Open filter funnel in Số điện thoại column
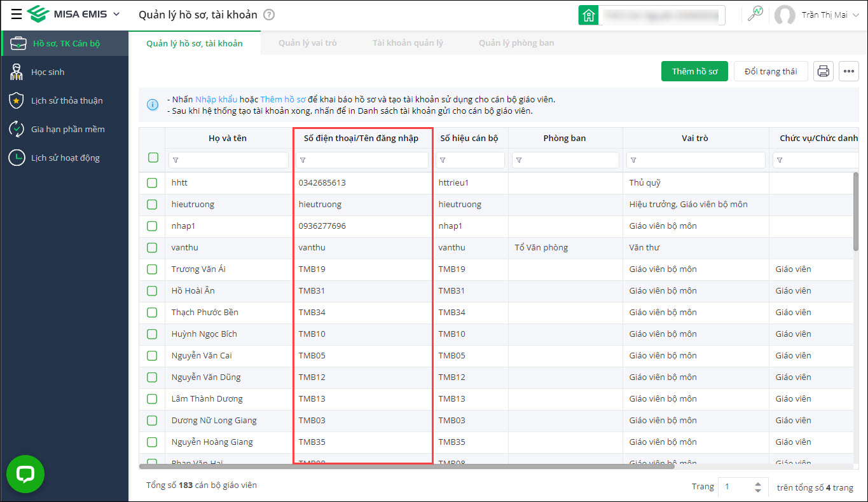This screenshot has width=868, height=502. click(303, 160)
